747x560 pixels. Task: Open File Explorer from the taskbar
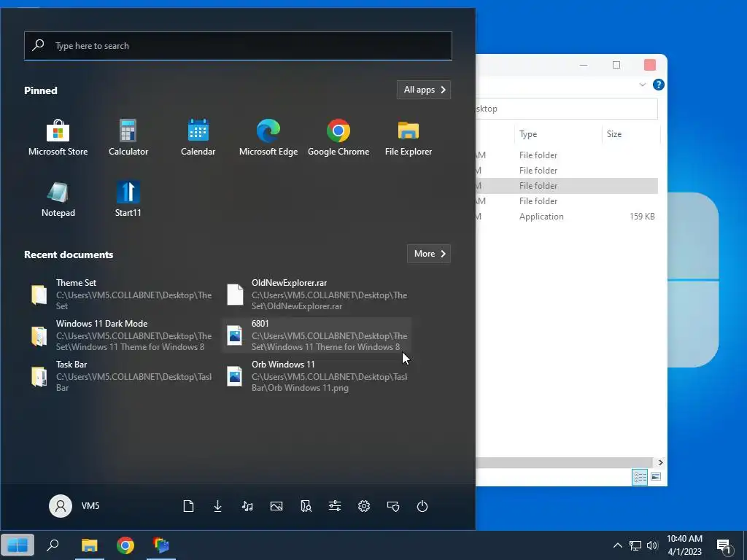click(x=90, y=545)
